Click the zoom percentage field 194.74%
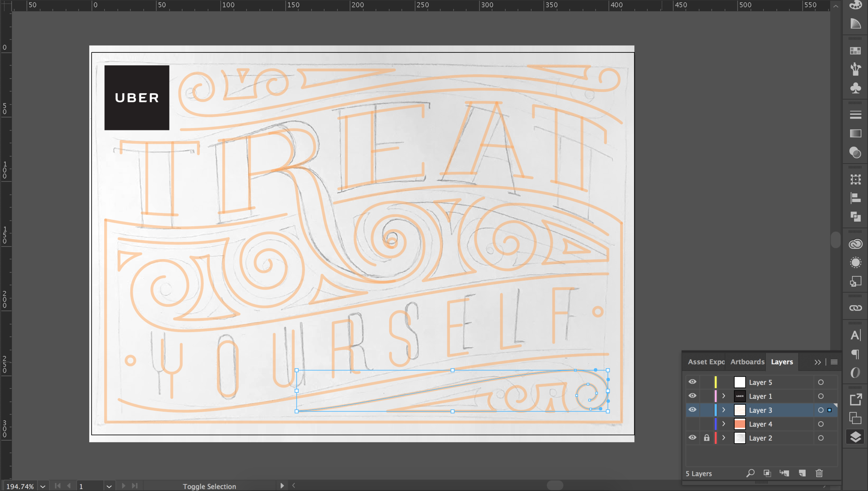The image size is (868, 491). pyautogui.click(x=20, y=486)
